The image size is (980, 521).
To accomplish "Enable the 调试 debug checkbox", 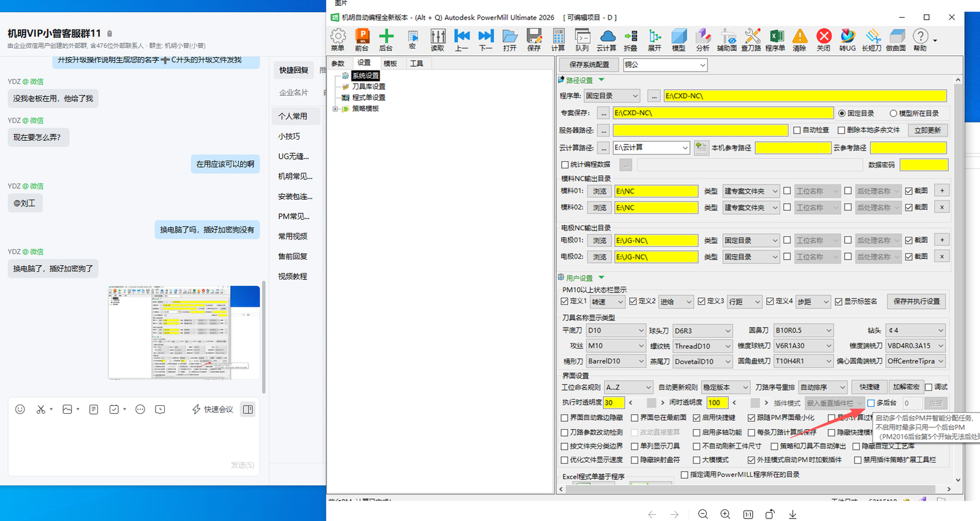I will coord(929,387).
